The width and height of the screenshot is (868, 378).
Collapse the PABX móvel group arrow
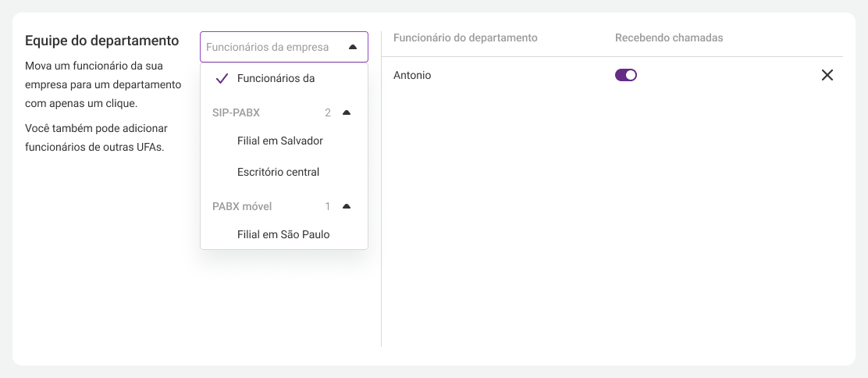coord(347,206)
